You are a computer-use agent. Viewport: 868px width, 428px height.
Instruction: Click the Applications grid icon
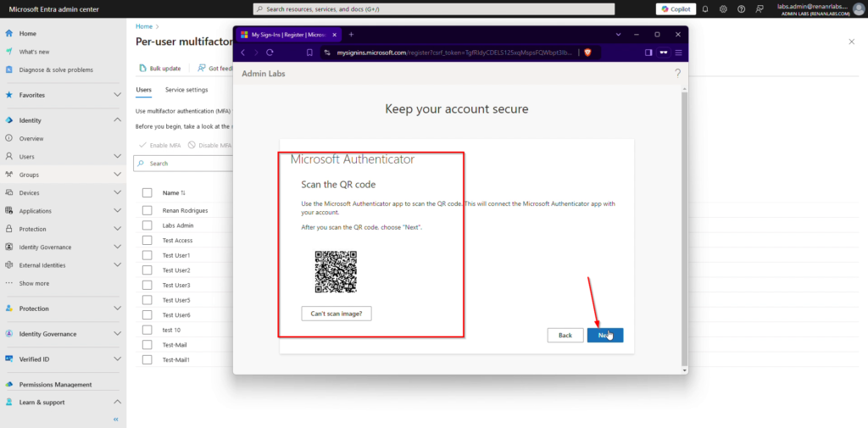[x=8, y=211]
